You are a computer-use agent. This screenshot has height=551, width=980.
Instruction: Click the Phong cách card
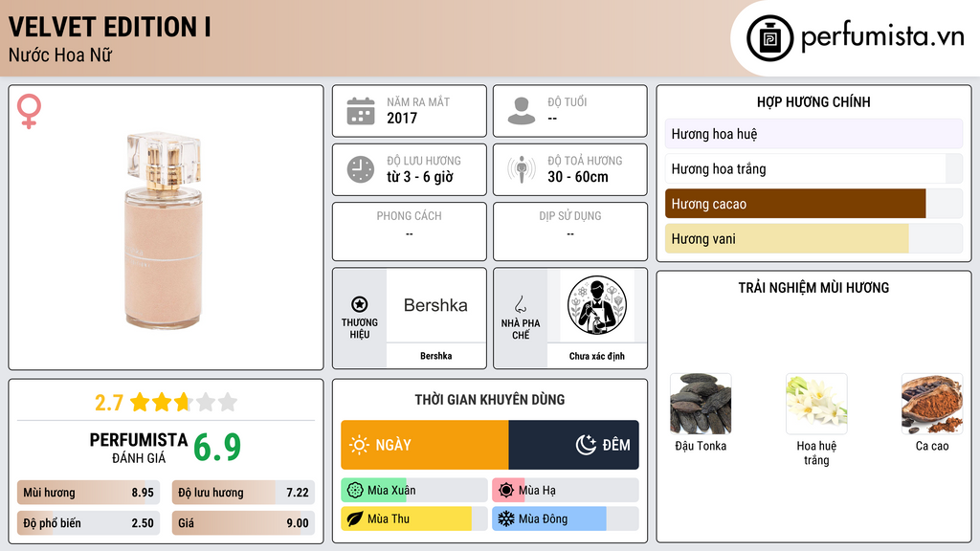410,231
